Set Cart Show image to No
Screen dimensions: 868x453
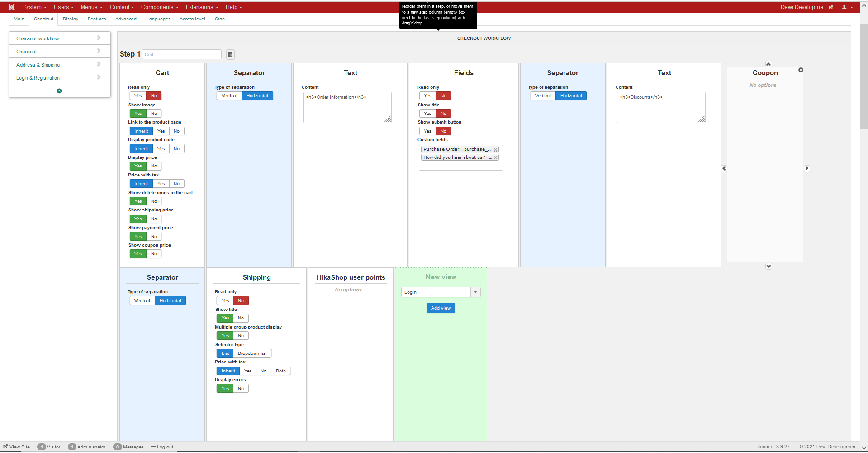(154, 114)
